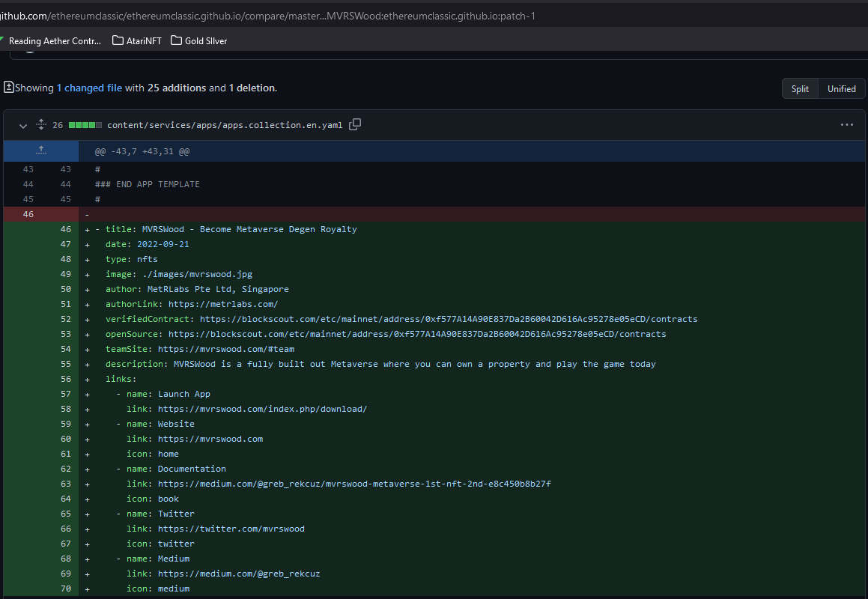The image size is (868, 599).
Task: Click the 'name: Launch App' line
Action: 169,394
